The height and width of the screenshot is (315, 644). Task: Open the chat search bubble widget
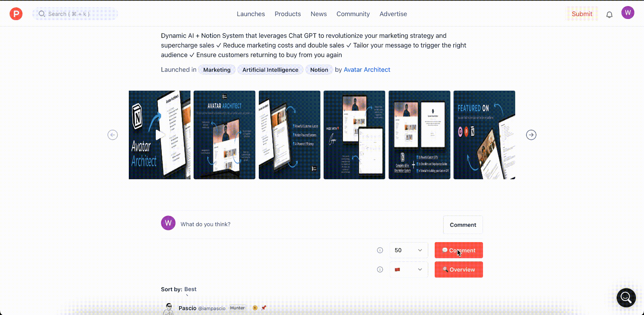(x=626, y=298)
